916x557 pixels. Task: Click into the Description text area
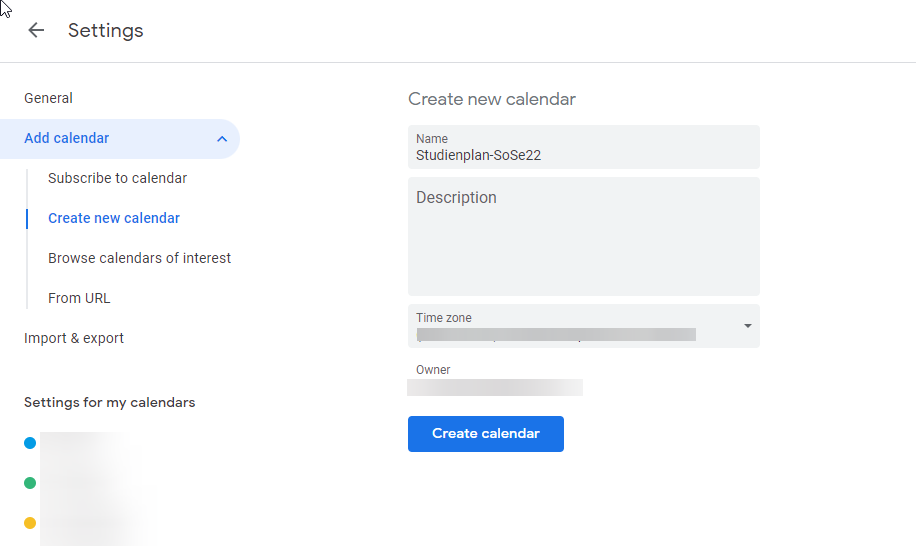click(583, 240)
